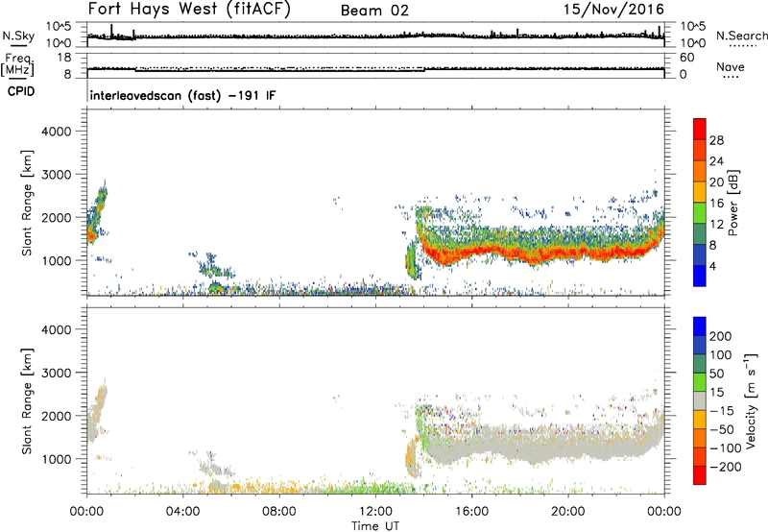768x532 pixels.
Task: Click the "Velocity [m s⁻¹]" colorbar title
Action: tap(751, 400)
